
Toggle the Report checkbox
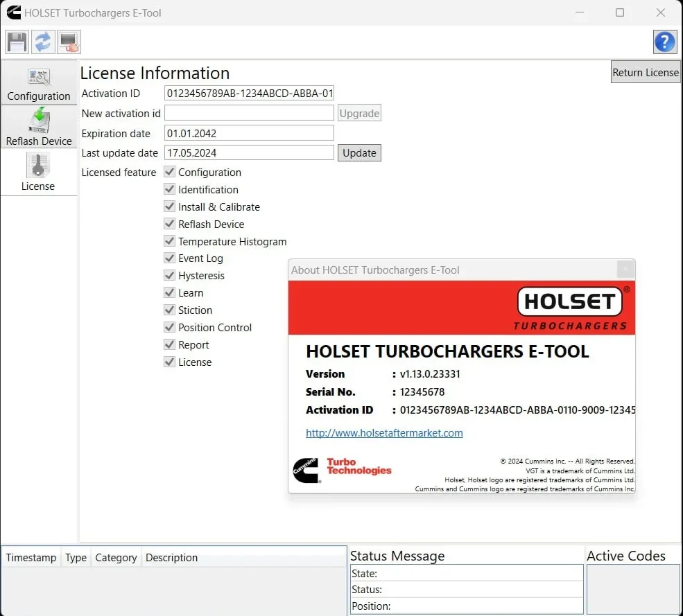pos(169,345)
